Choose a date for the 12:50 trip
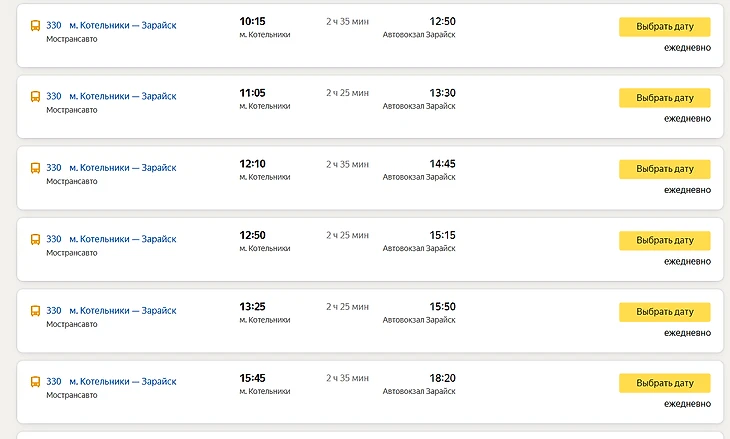The image size is (730, 439). coord(664,241)
